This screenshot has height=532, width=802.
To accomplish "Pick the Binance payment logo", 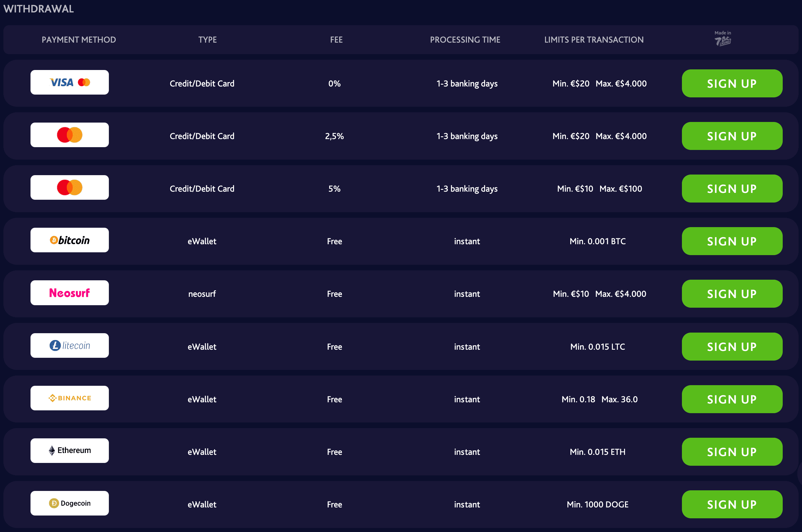I will [70, 398].
